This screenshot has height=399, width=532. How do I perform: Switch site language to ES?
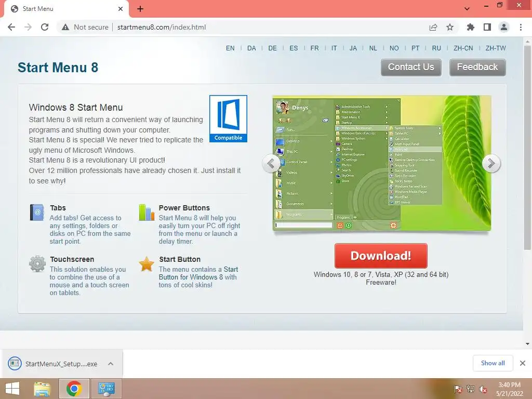pos(294,48)
